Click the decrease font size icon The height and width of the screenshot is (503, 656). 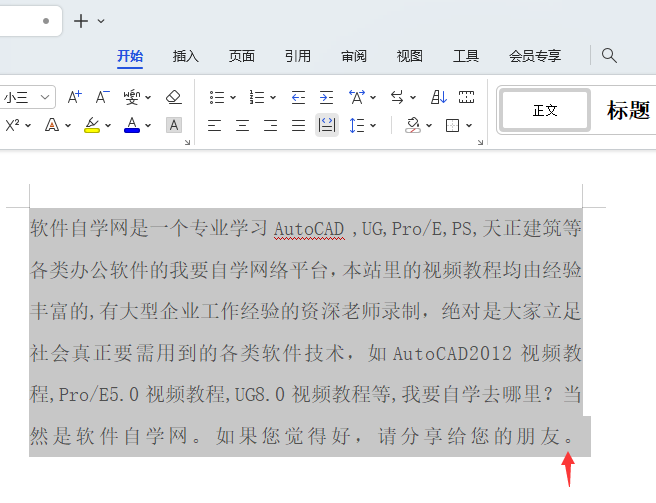click(102, 97)
